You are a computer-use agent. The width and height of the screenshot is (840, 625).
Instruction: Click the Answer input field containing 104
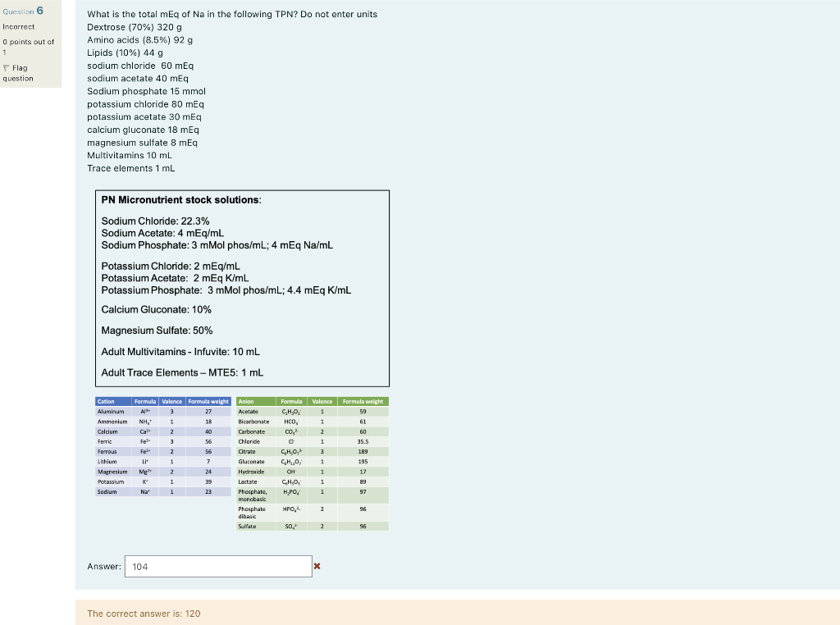click(x=218, y=567)
